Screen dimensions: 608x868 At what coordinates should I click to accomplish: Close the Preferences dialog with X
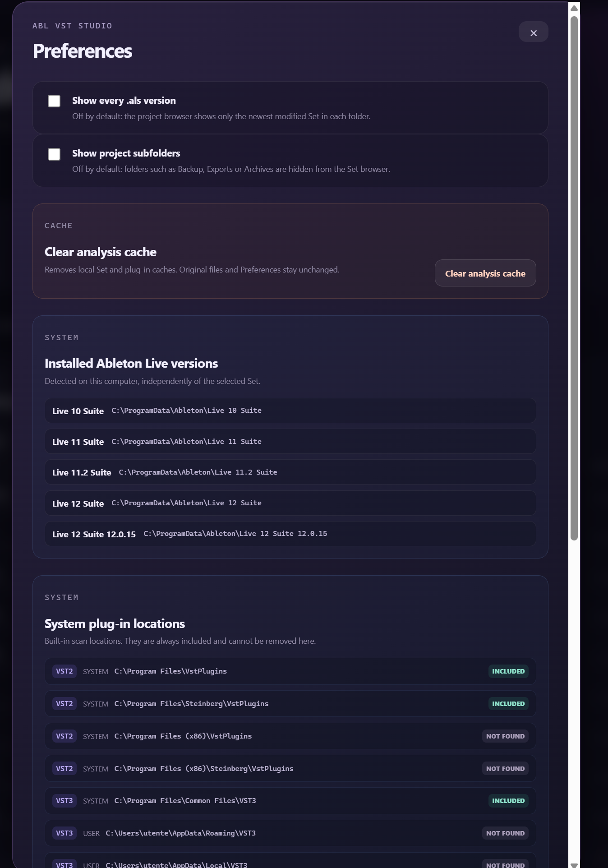(533, 32)
